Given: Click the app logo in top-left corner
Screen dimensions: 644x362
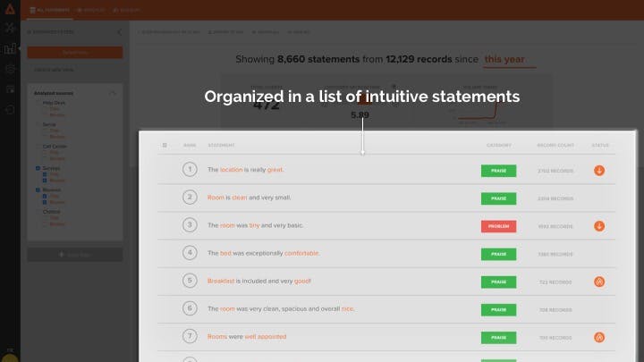Looking at the screenshot, I should [x=10, y=9].
